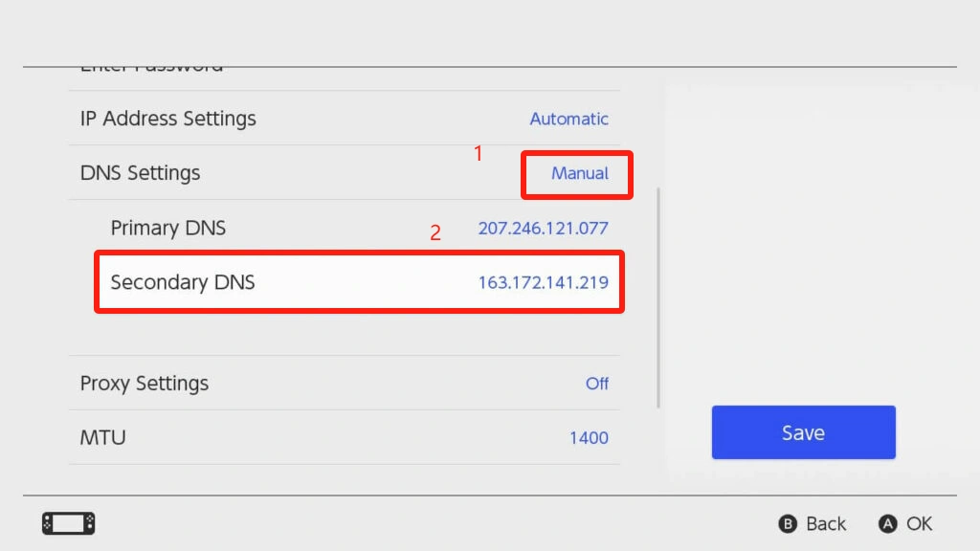Click the settings list scrollbar
The image size is (980, 551).
658,298
